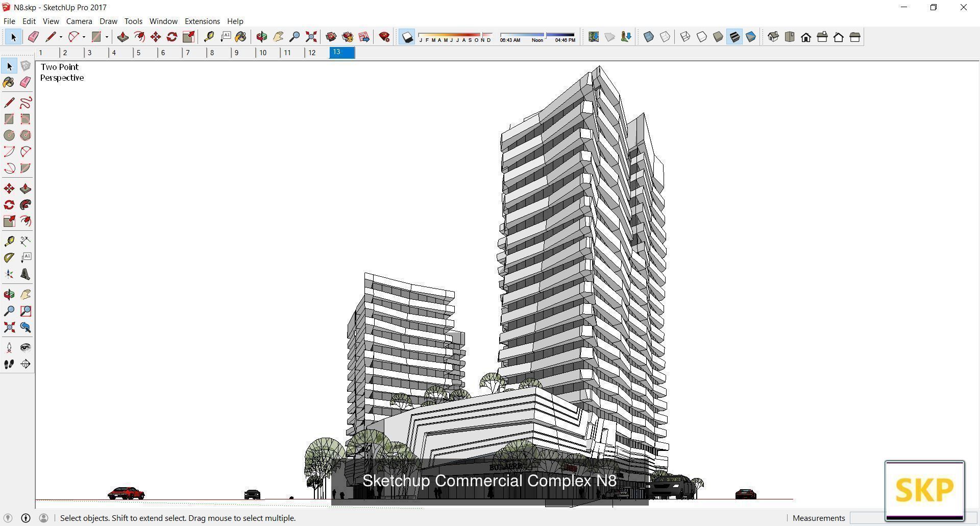Select the Axes tool
Viewport: 980px width, 526px height.
9,274
